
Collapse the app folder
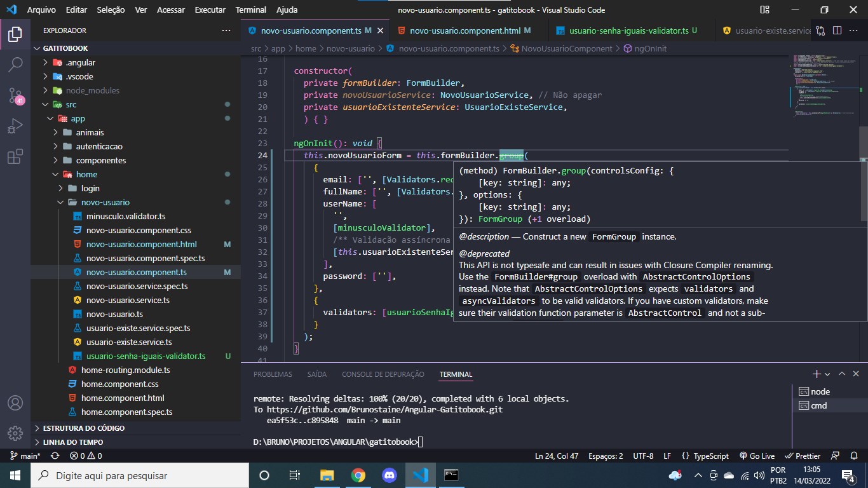pyautogui.click(x=135, y=118)
